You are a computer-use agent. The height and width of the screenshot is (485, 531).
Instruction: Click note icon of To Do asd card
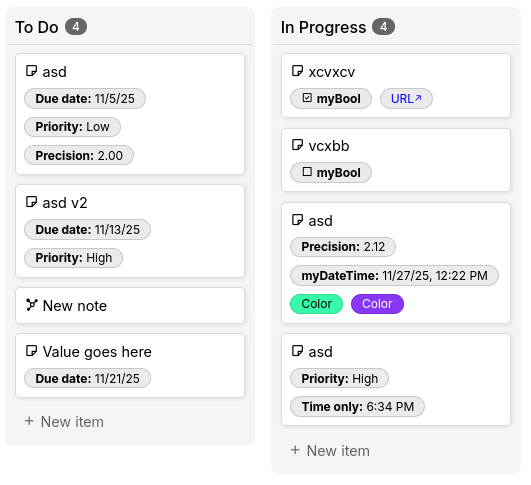[31, 71]
